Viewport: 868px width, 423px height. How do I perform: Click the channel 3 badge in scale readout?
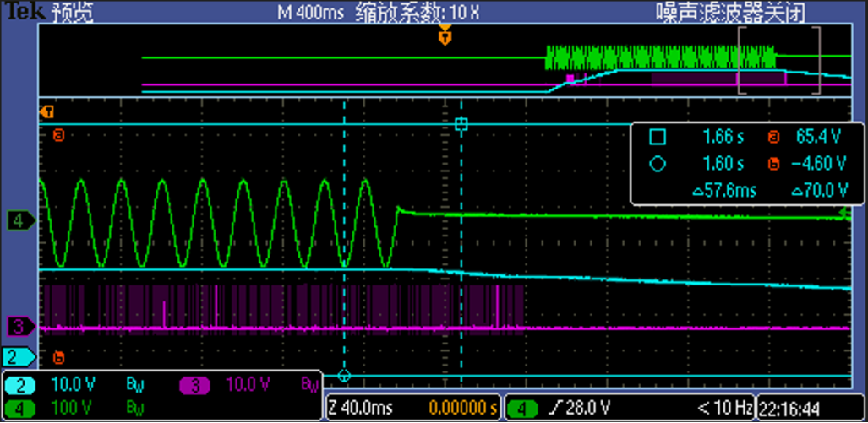click(195, 385)
